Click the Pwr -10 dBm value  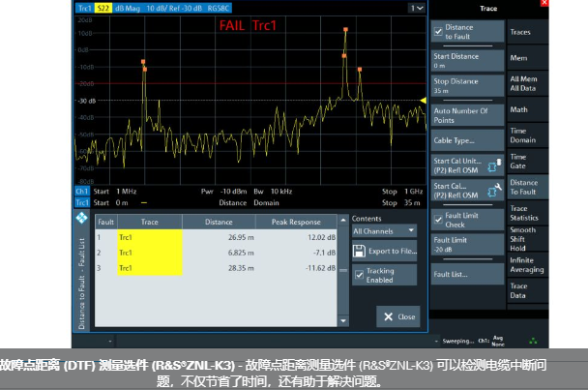[x=233, y=192]
